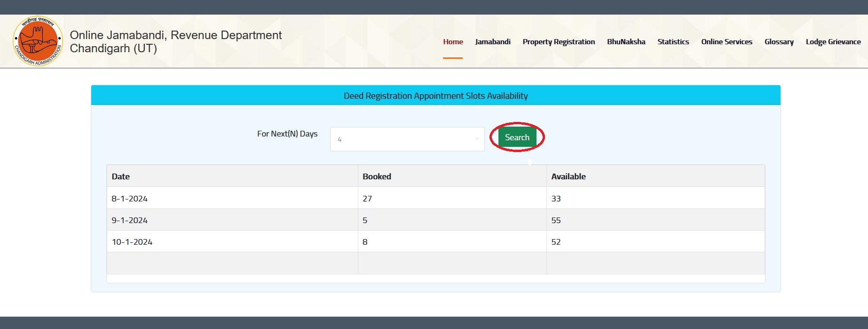This screenshot has width=868, height=329.
Task: Open the Statistics menu item
Action: coord(673,42)
